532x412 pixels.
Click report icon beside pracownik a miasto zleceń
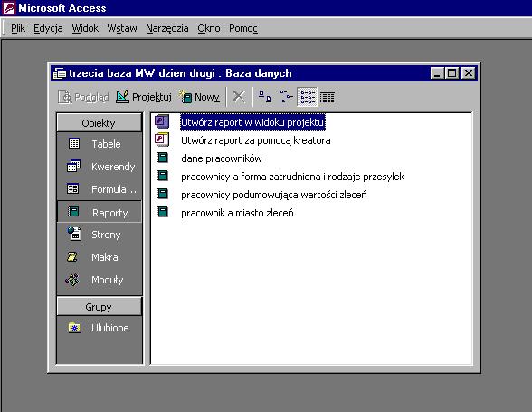click(162, 212)
